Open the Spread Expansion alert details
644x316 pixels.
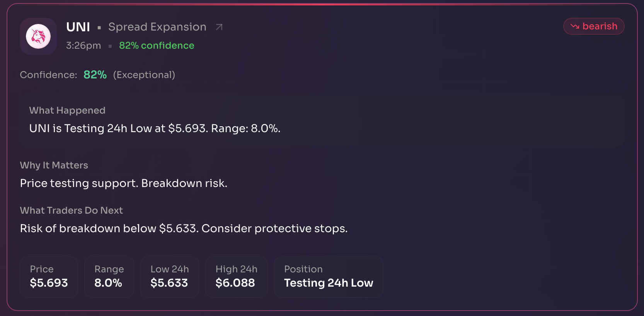157,27
